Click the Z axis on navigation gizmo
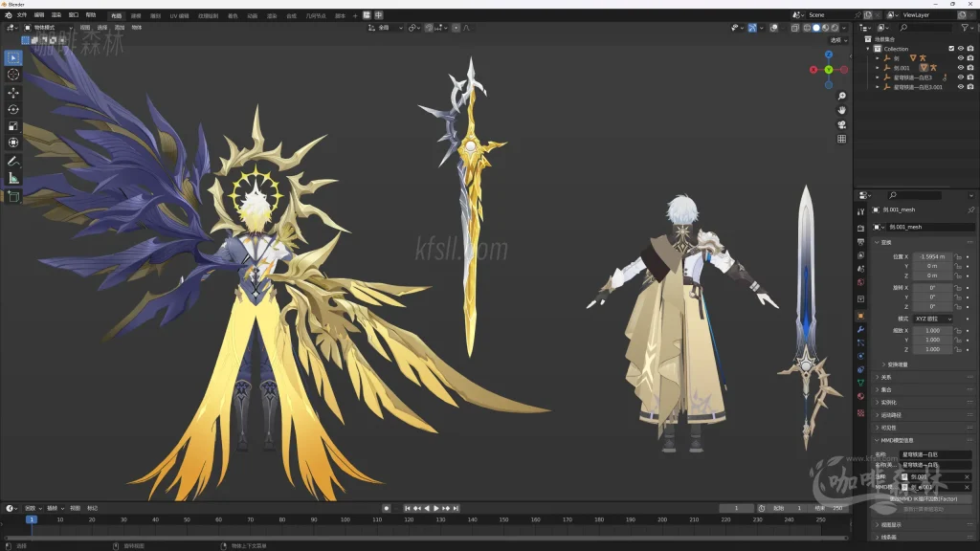Screen dimensions: 980x551 [829, 55]
